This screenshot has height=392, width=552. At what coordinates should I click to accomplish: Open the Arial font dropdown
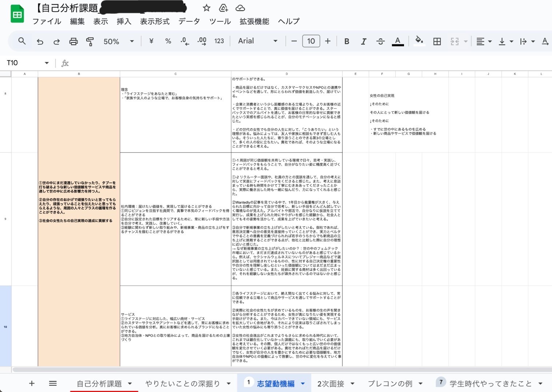(257, 41)
